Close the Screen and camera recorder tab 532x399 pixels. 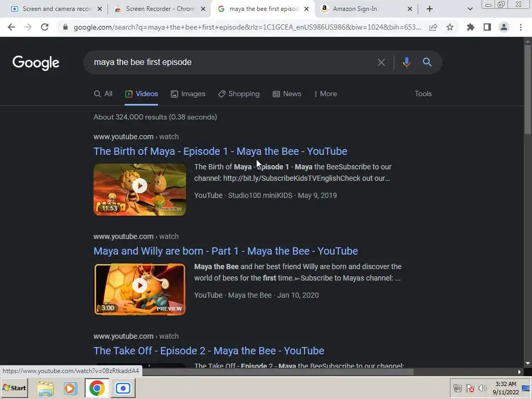point(99,9)
